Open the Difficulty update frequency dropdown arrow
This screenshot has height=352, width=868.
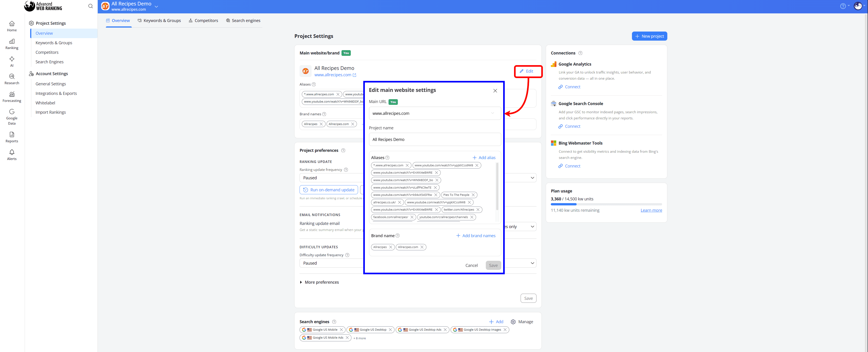(532, 263)
